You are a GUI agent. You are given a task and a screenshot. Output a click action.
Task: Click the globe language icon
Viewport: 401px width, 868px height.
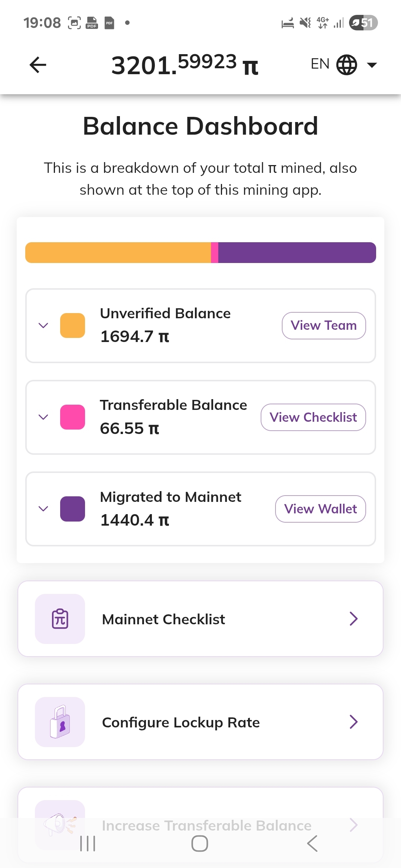(x=346, y=65)
